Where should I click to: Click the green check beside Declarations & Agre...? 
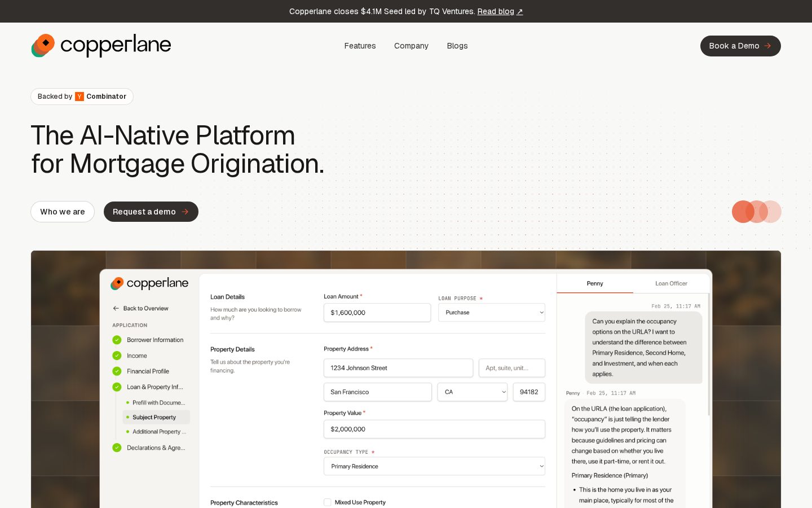click(x=117, y=448)
